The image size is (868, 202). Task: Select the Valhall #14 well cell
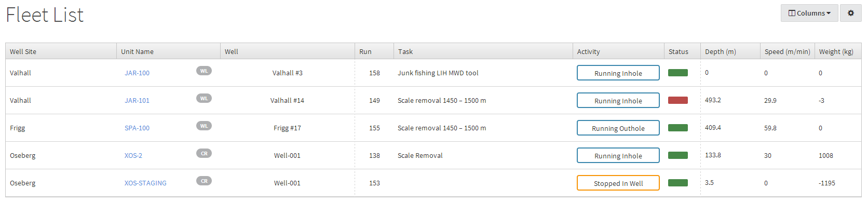287,101
